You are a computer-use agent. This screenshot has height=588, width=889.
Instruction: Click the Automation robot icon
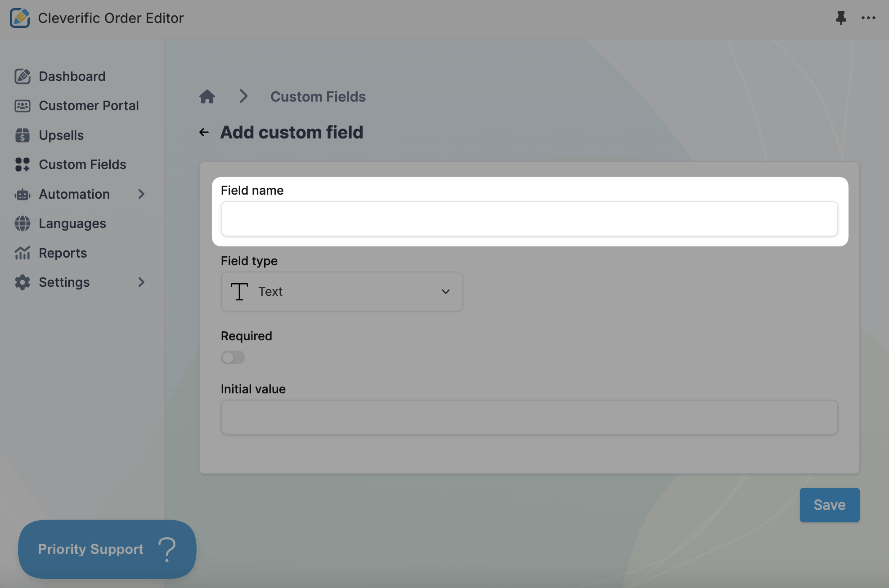click(22, 194)
